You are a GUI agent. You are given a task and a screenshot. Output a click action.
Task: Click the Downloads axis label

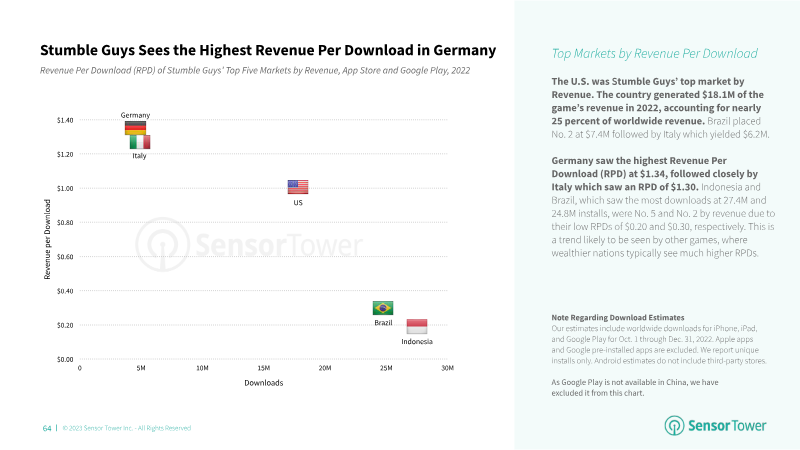point(263,383)
